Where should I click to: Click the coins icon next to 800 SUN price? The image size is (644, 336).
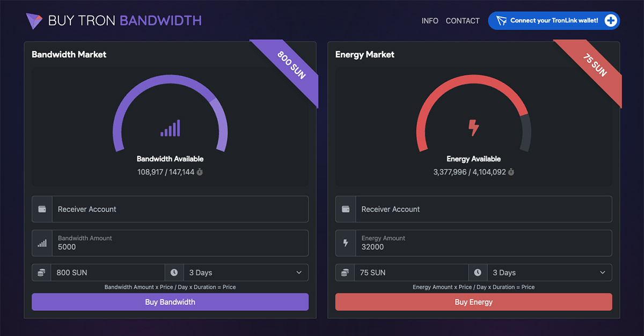[x=41, y=272]
